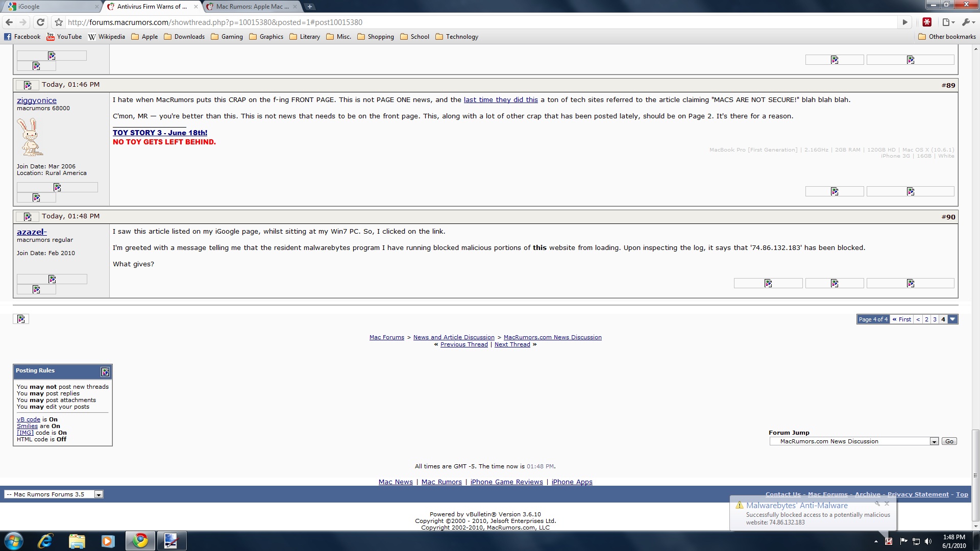Go to page 3 of the thread
The width and height of the screenshot is (980, 551).
pyautogui.click(x=935, y=319)
